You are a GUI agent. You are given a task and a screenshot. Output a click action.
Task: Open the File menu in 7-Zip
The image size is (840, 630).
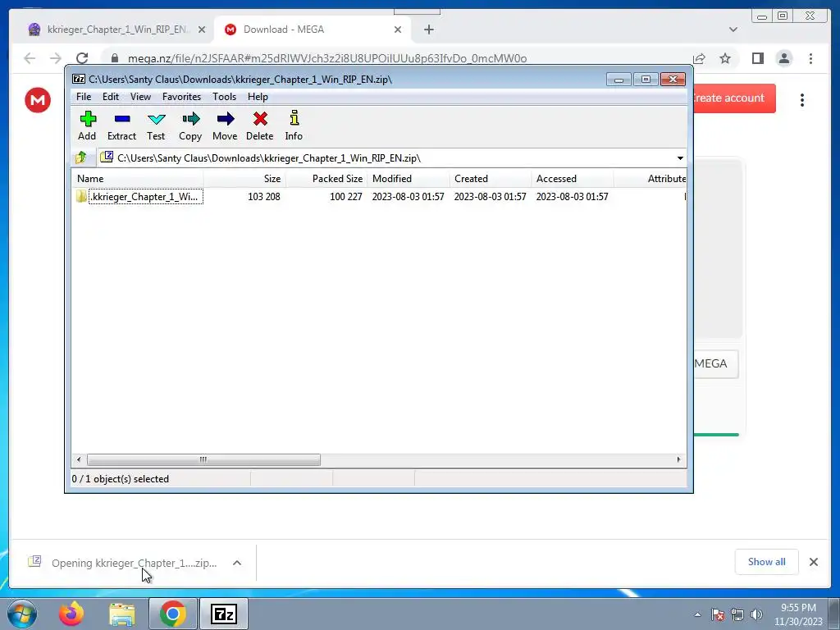click(84, 97)
